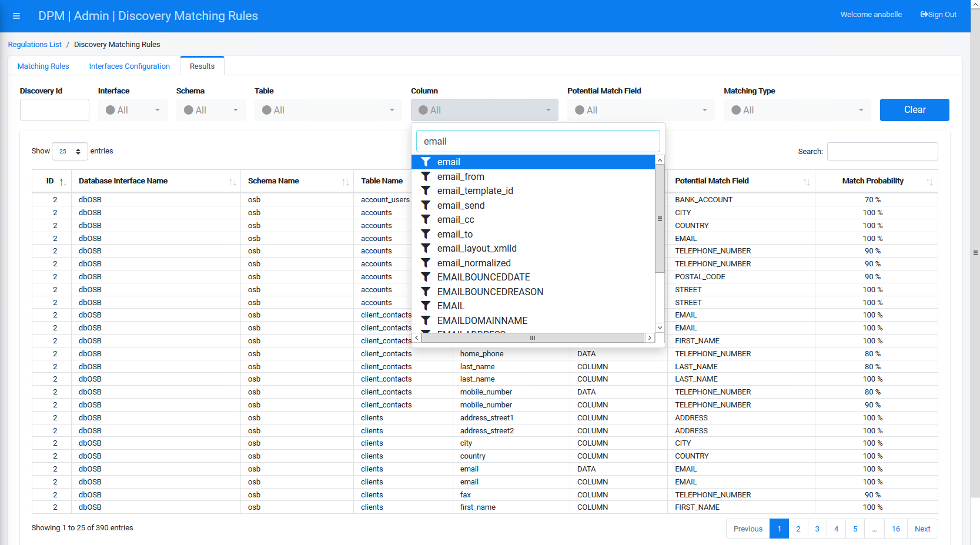Change the Show entries count selector
Viewport: 980px width, 545px height.
coord(70,151)
